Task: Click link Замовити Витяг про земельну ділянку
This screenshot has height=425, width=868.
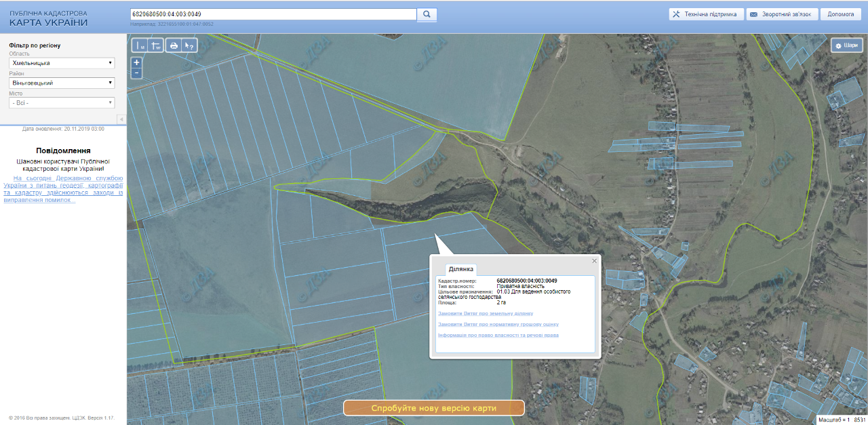Action: pyautogui.click(x=486, y=313)
